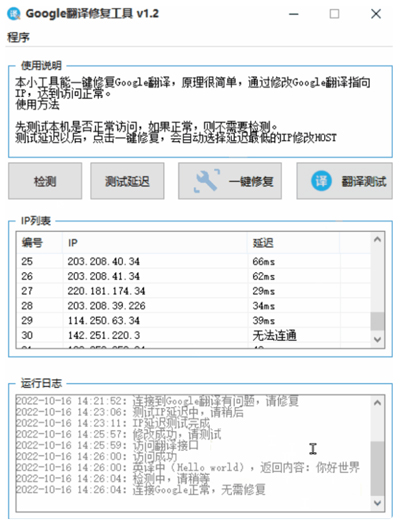Screen dimensions: 400x525
Task: Click the 一键修复 button
Action: (x=230, y=181)
